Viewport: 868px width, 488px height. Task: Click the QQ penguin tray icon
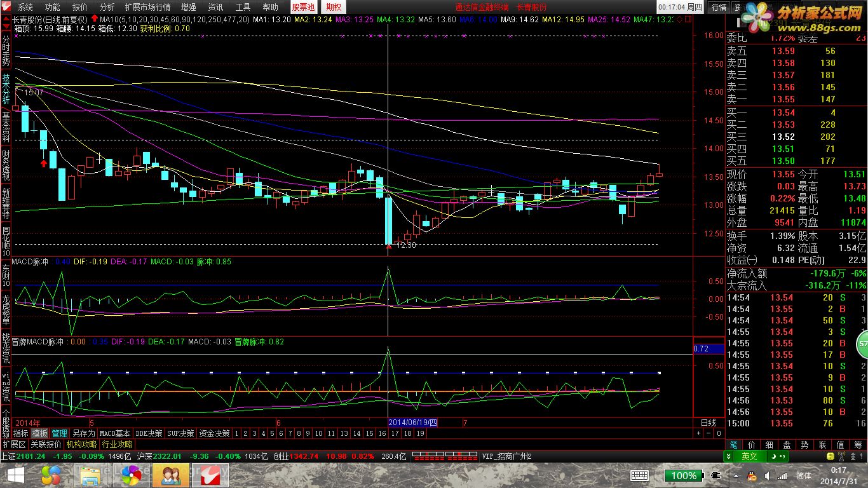[752, 475]
